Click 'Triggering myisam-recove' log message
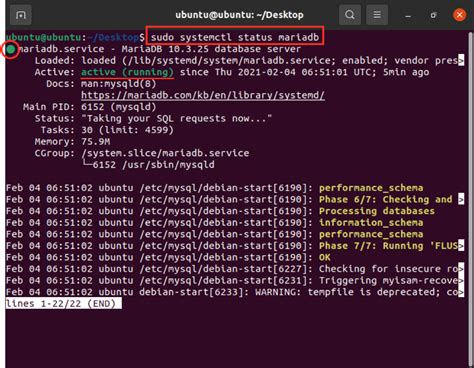Viewport: 474px width, 368px height. (x=388, y=280)
